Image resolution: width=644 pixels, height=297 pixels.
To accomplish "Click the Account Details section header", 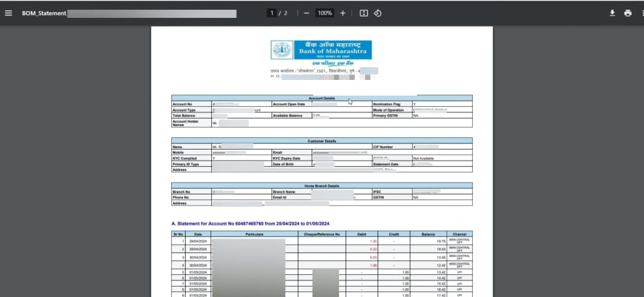I will (x=322, y=99).
